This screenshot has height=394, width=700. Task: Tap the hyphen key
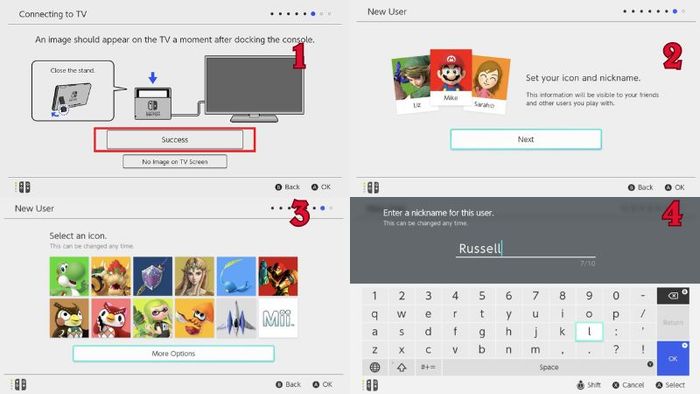643,296
